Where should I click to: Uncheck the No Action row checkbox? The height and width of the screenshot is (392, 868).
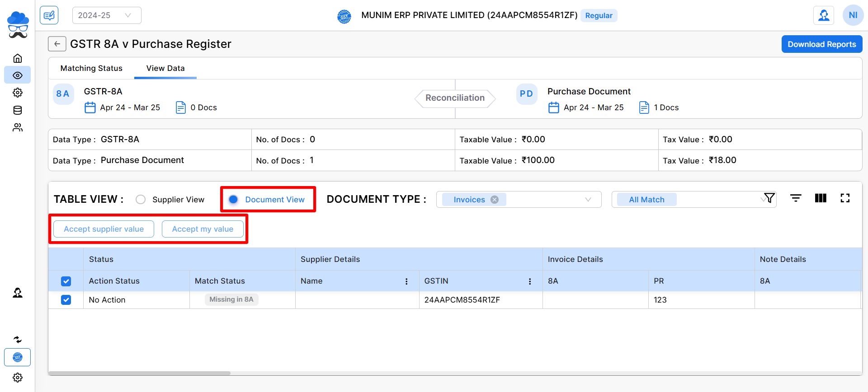click(x=66, y=300)
